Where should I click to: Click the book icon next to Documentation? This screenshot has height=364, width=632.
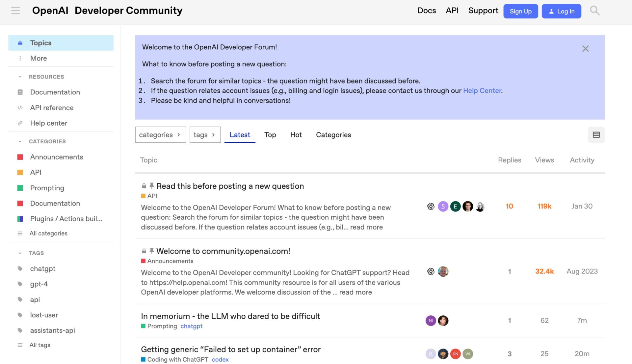click(20, 92)
